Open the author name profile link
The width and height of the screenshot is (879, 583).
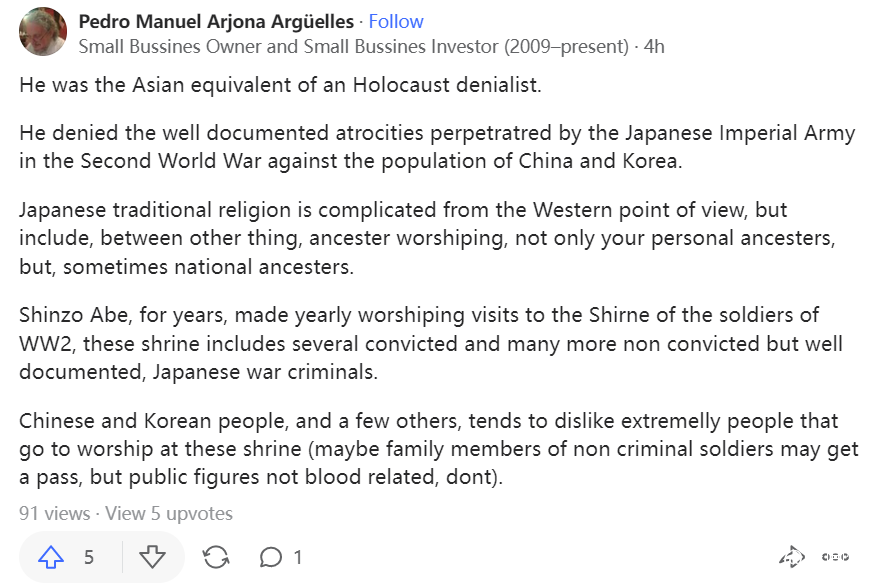tap(217, 21)
